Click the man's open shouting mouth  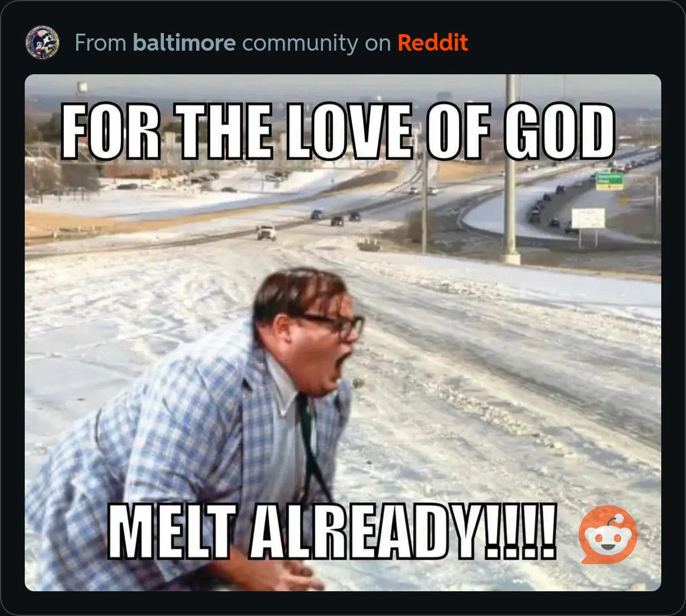343,365
